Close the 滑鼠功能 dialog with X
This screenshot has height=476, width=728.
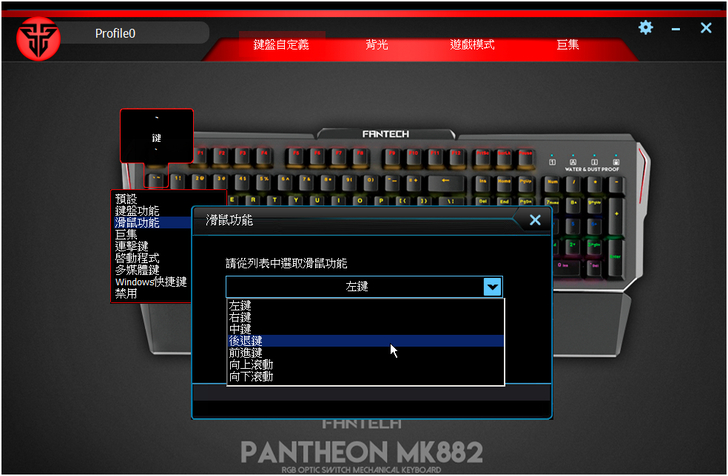tap(535, 220)
